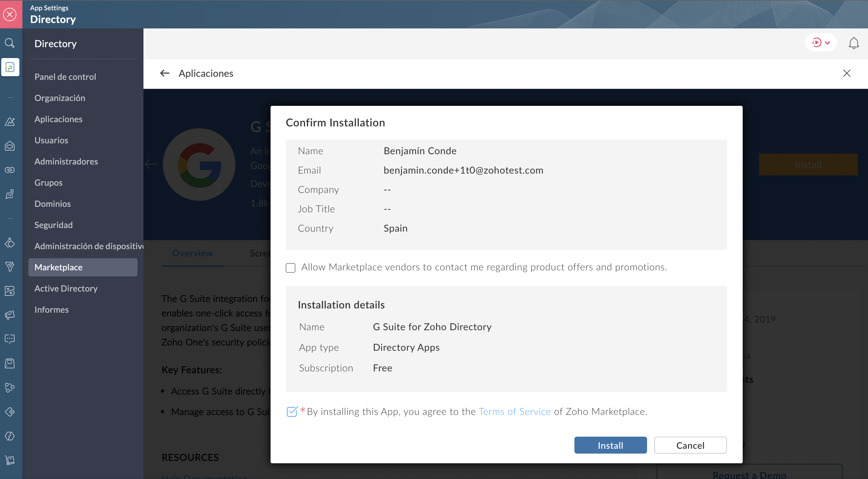The height and width of the screenshot is (479, 868).
Task: Click the Directory Apps value
Action: [406, 347]
